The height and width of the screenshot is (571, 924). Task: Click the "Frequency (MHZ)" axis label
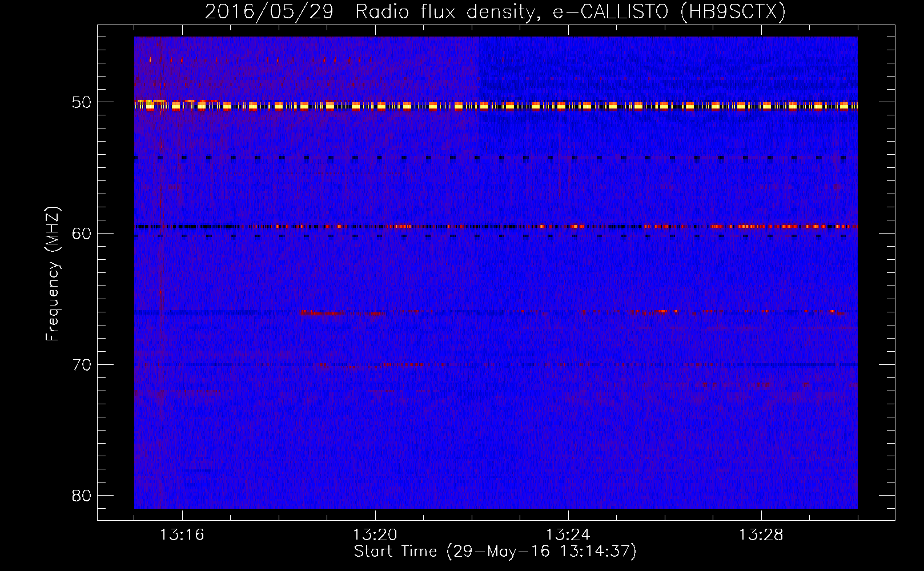(x=52, y=274)
